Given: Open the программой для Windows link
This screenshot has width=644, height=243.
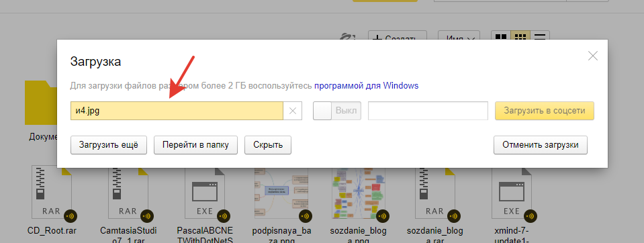Looking at the screenshot, I should pyautogui.click(x=367, y=86).
